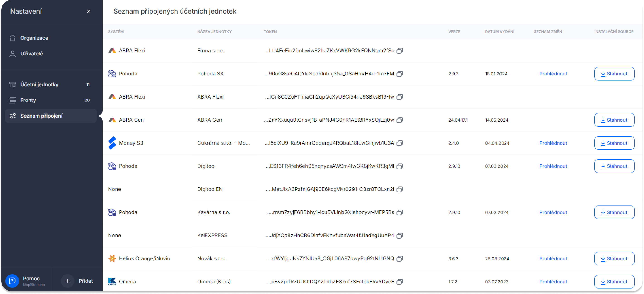The width and height of the screenshot is (644, 294).
Task: Open the Organizace settings section
Action: [x=51, y=38]
